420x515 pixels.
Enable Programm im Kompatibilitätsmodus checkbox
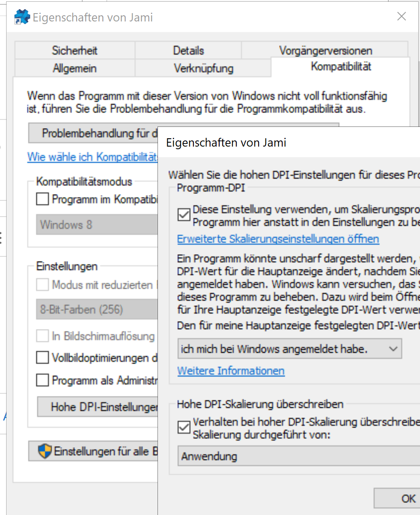tap(42, 199)
